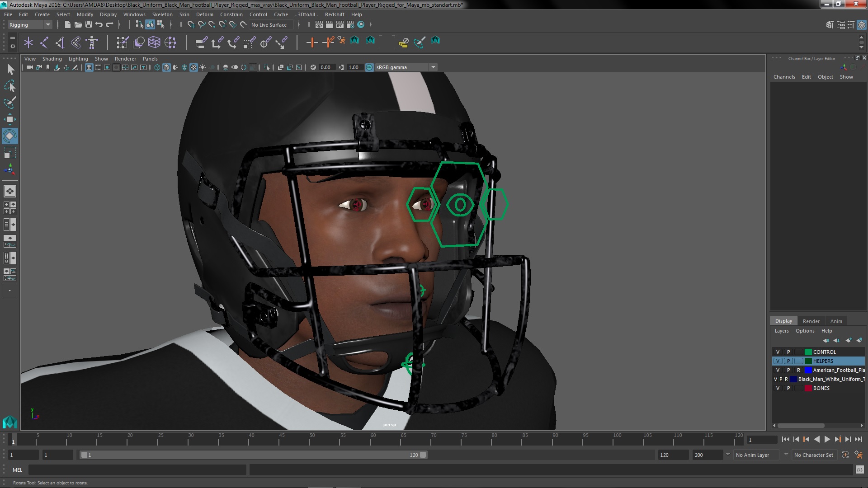Click the current frame input field
868x488 pixels.
point(762,440)
